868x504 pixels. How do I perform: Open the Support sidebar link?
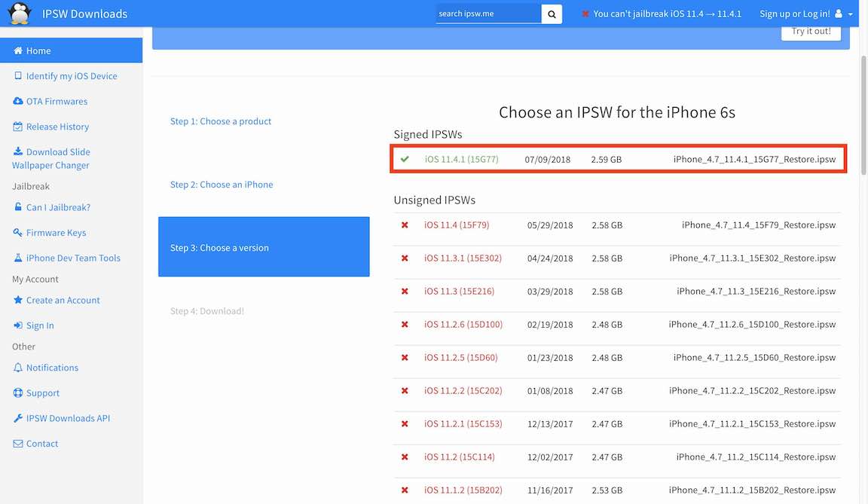click(43, 393)
